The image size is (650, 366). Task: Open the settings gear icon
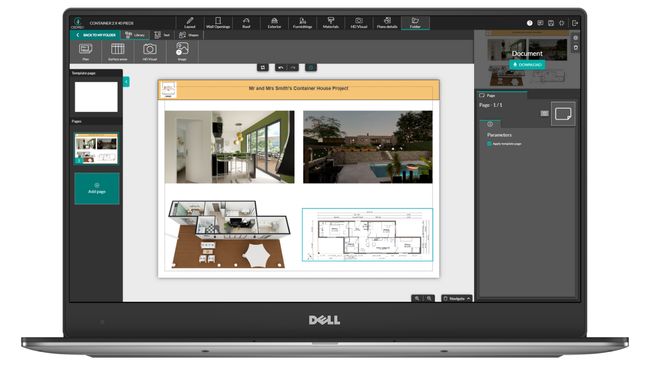coord(562,23)
